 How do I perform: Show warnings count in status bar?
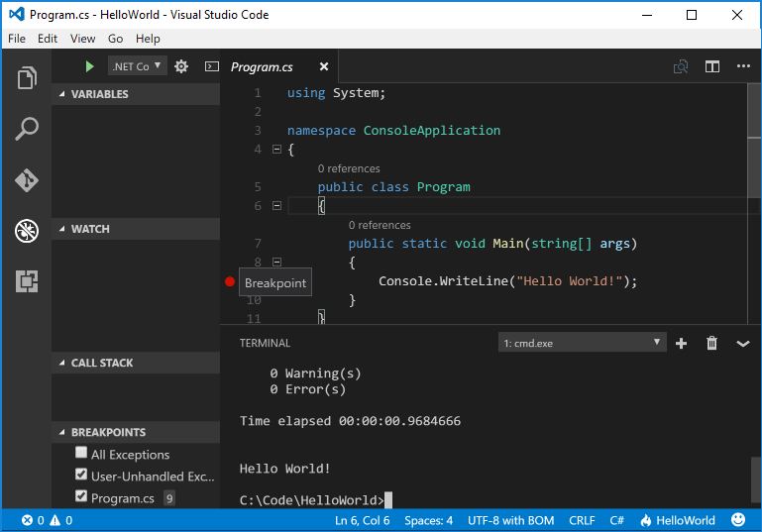click(x=61, y=520)
